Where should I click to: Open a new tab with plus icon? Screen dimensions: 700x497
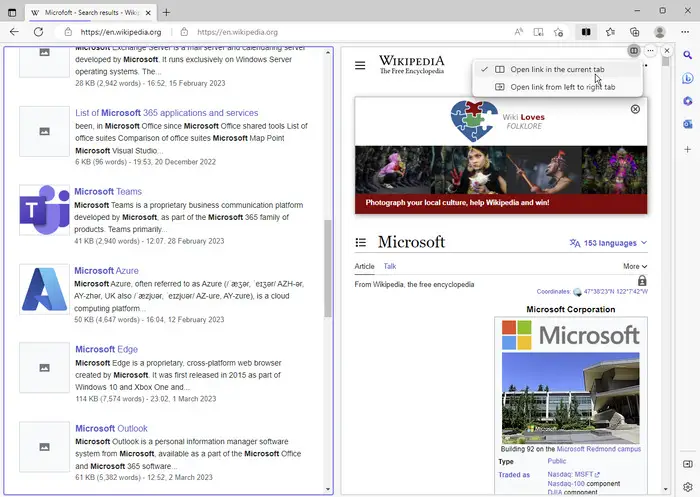[166, 13]
